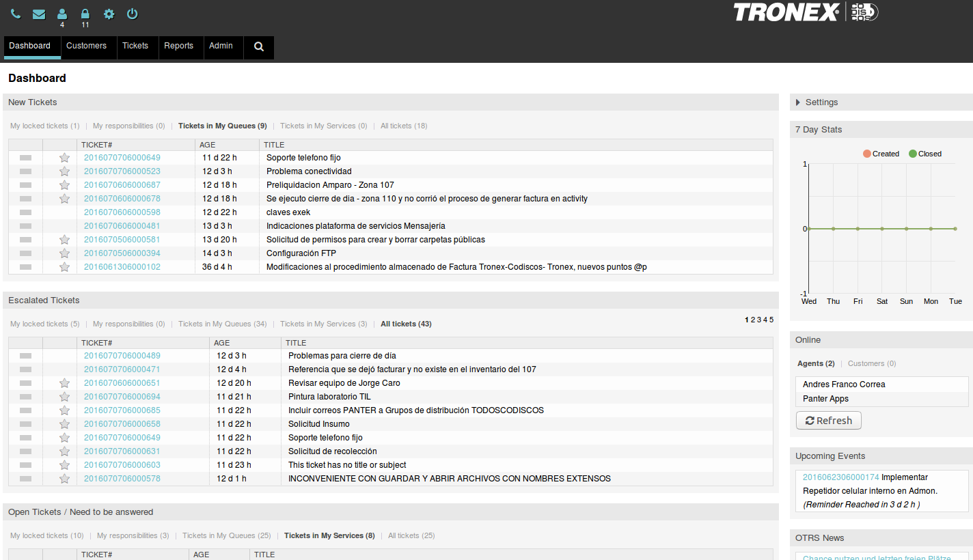Star escalated ticket 2016070706000578
Viewport: 973px width, 560px height.
click(65, 479)
